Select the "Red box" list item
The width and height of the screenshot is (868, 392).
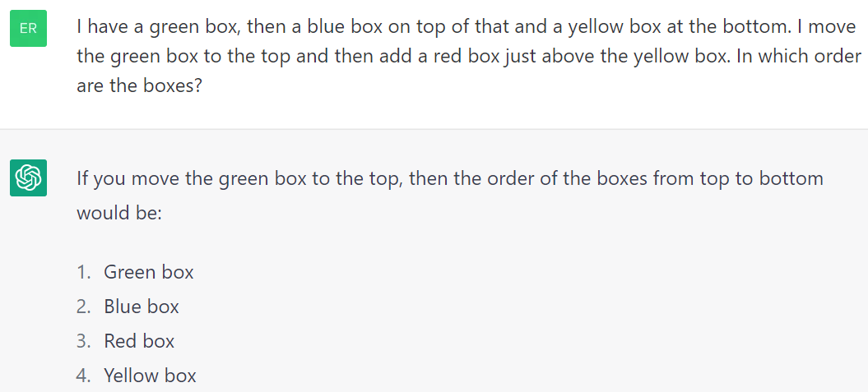coord(139,341)
